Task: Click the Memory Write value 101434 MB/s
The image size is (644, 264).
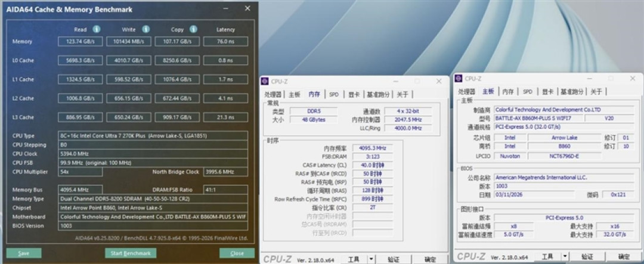Action: tap(129, 42)
